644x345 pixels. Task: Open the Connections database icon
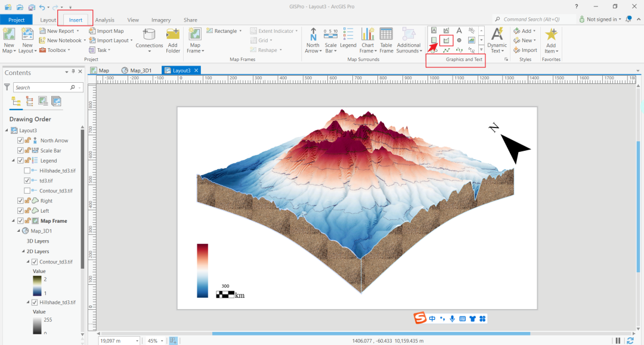(x=149, y=35)
